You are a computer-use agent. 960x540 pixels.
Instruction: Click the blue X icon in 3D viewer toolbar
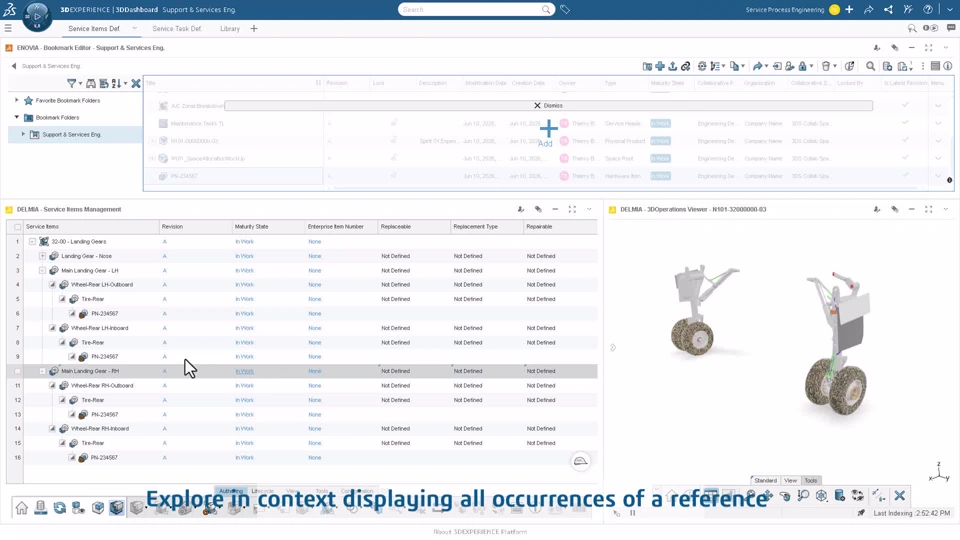899,495
